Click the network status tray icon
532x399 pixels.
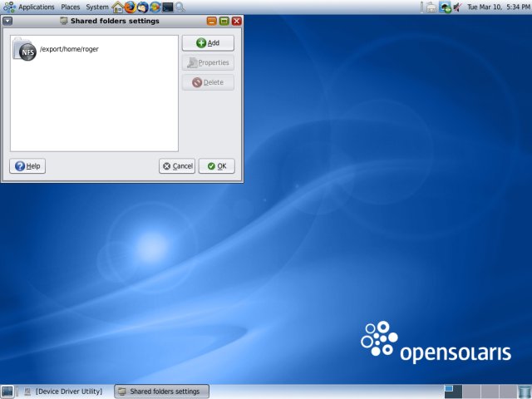click(446, 7)
